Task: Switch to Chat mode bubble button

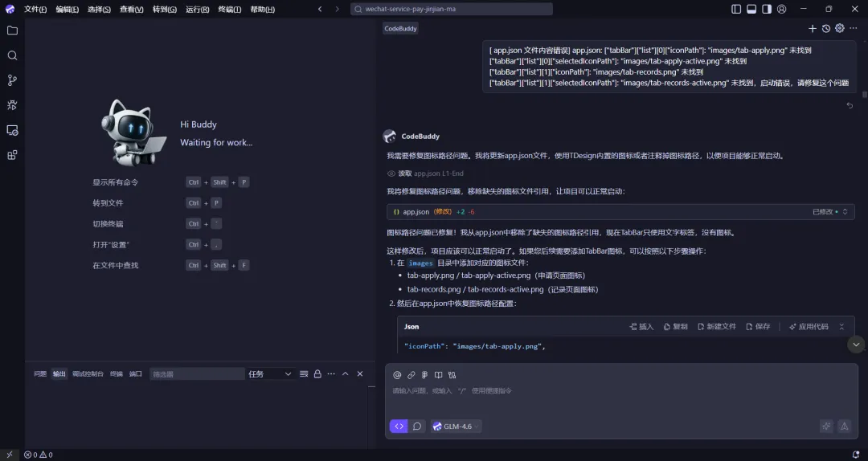Action: tap(417, 426)
